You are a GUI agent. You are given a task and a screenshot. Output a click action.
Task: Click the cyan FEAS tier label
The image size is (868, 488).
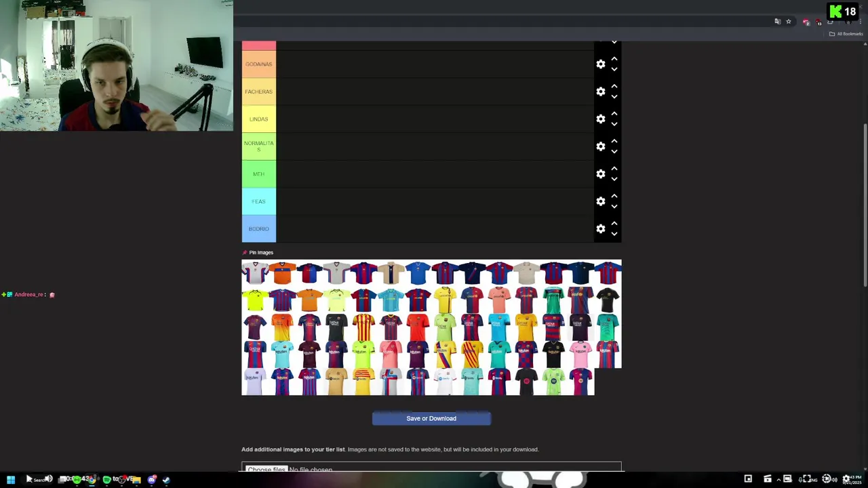(258, 201)
